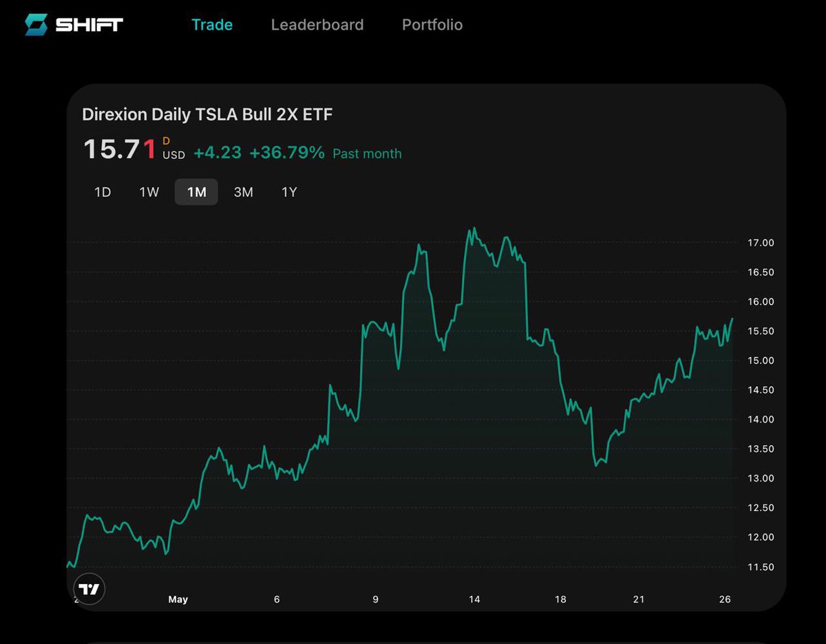The image size is (826, 644).
Task: Select the 3M chart range
Action: pyautogui.click(x=244, y=192)
